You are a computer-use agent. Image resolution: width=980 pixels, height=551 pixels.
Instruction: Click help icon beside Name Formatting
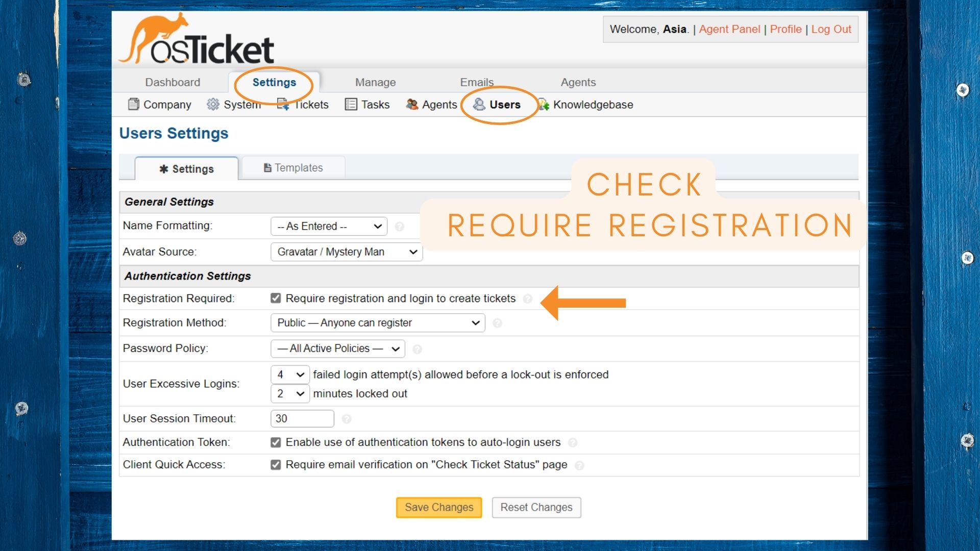(x=400, y=227)
